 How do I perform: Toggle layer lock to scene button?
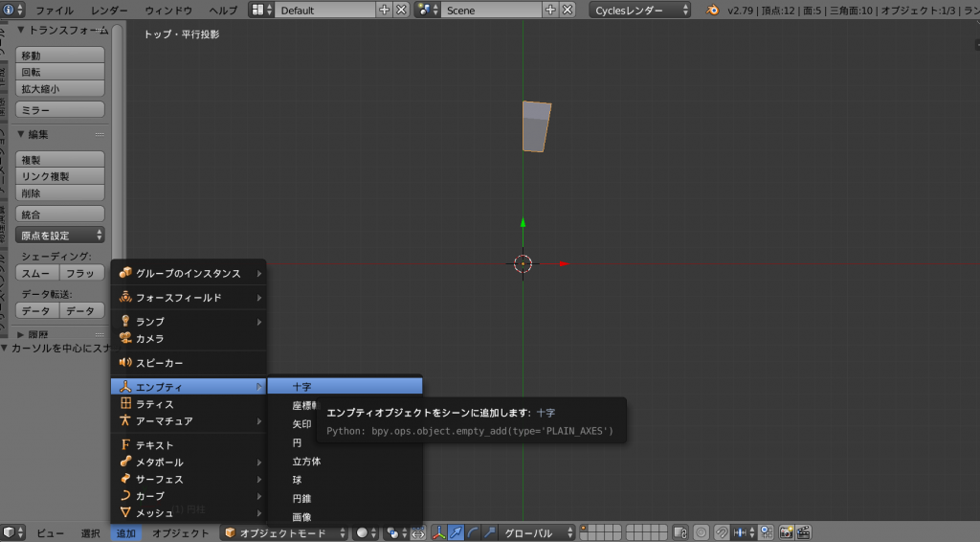680,532
